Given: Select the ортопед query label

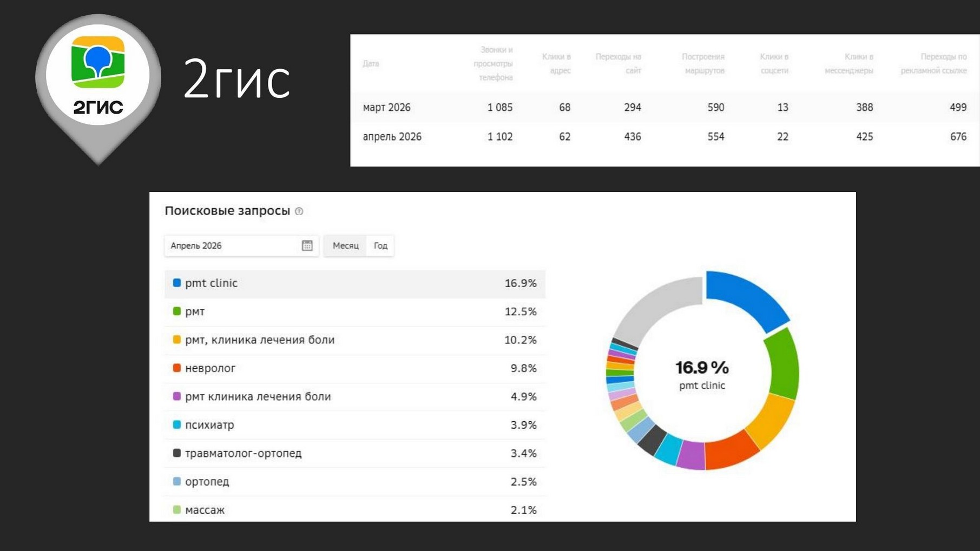Looking at the screenshot, I should (x=207, y=482).
